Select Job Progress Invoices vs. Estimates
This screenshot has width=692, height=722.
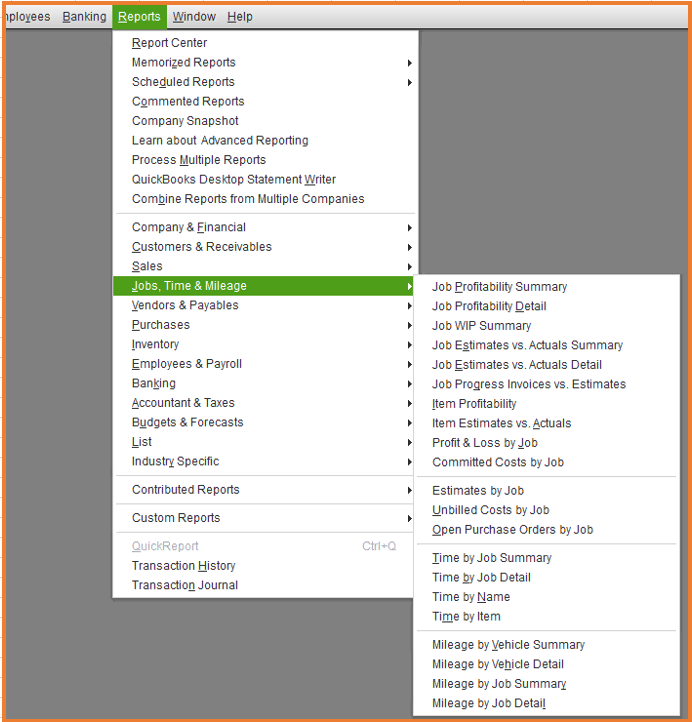point(547,384)
